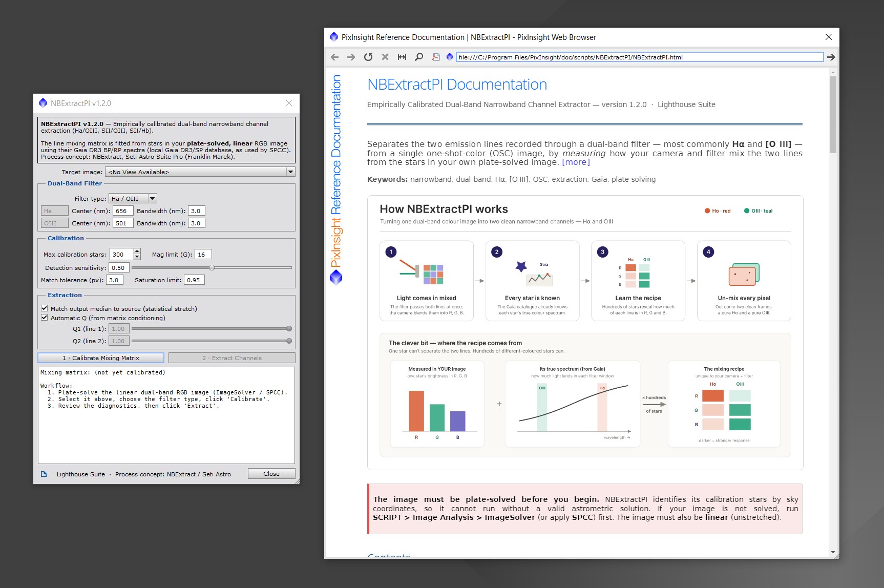This screenshot has height=588, width=884.
Task: Click the OIII line name field
Action: pos(54,223)
